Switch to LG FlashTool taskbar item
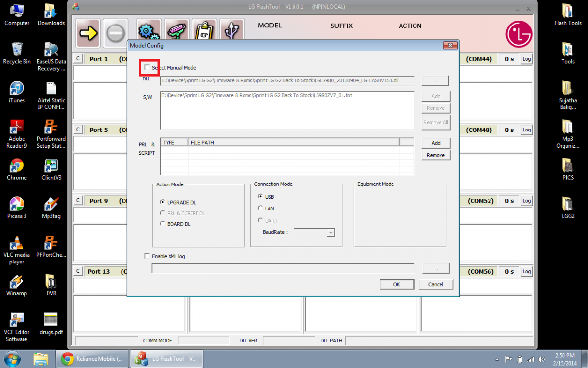The height and width of the screenshot is (368, 588). pyautogui.click(x=167, y=359)
